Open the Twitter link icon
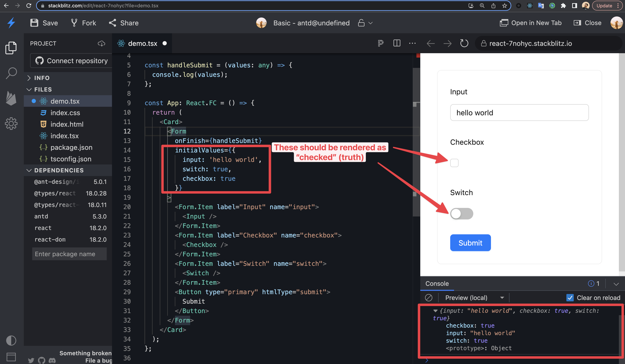 point(31,360)
